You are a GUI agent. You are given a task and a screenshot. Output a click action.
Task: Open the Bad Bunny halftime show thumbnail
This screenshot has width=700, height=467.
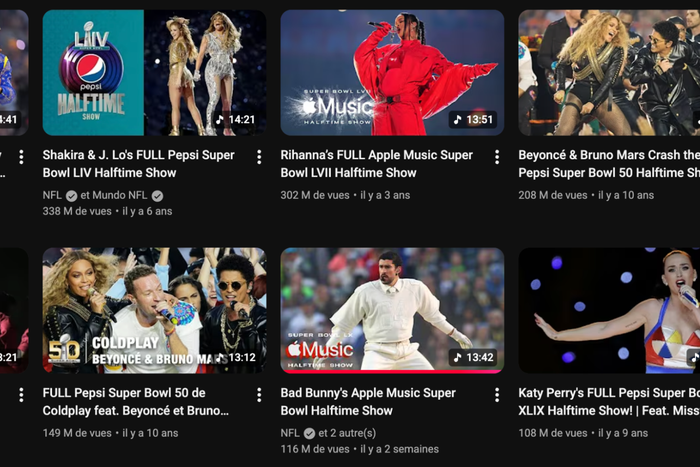click(x=392, y=310)
